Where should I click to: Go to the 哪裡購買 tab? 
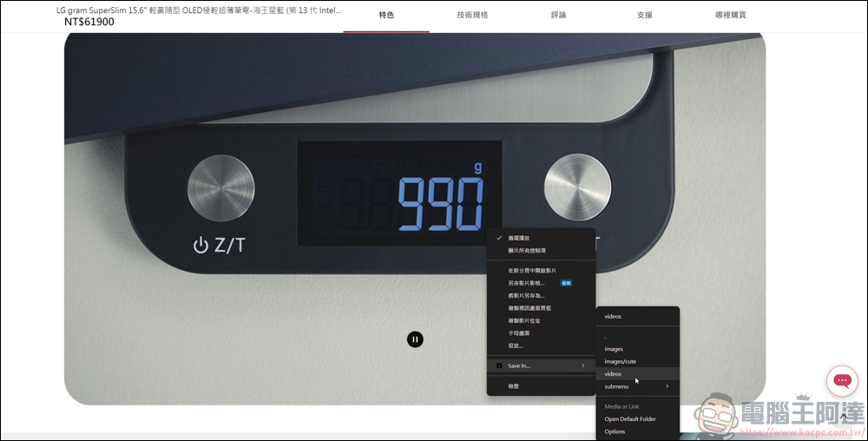731,15
